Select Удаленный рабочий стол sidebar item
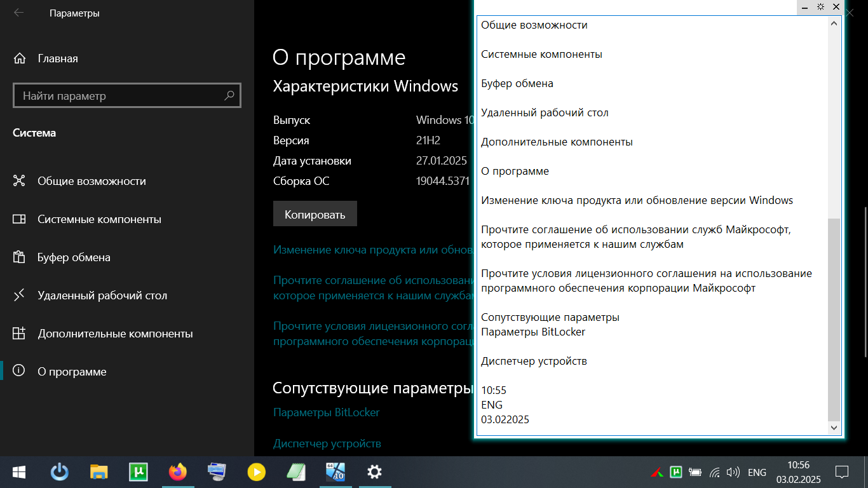The height and width of the screenshot is (488, 868). (x=102, y=295)
